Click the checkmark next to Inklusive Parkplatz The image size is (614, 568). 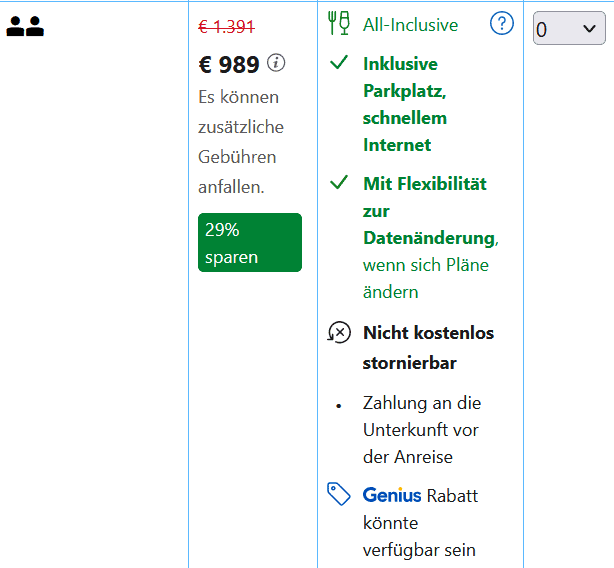click(x=339, y=63)
